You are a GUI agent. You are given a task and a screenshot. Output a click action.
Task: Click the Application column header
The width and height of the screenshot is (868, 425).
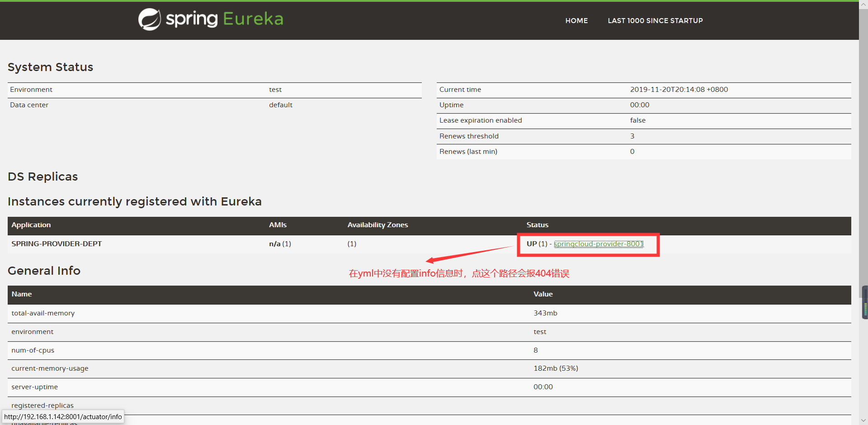pyautogui.click(x=31, y=225)
